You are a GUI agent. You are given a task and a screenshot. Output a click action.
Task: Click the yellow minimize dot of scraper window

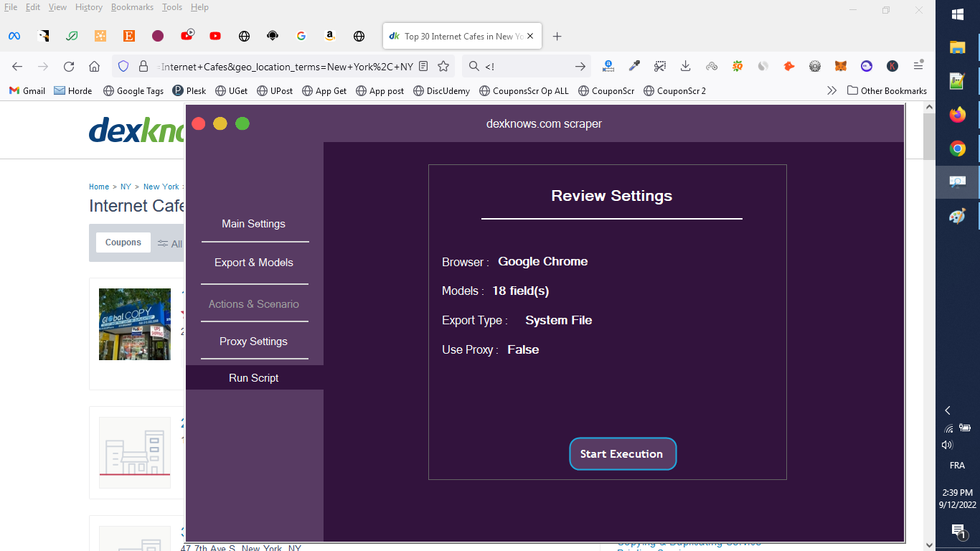point(220,124)
